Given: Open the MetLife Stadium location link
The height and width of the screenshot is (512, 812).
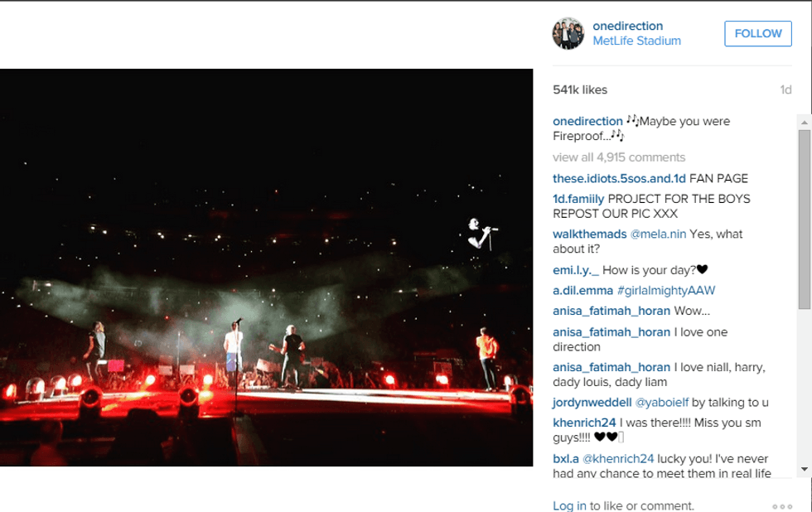Looking at the screenshot, I should [636, 41].
